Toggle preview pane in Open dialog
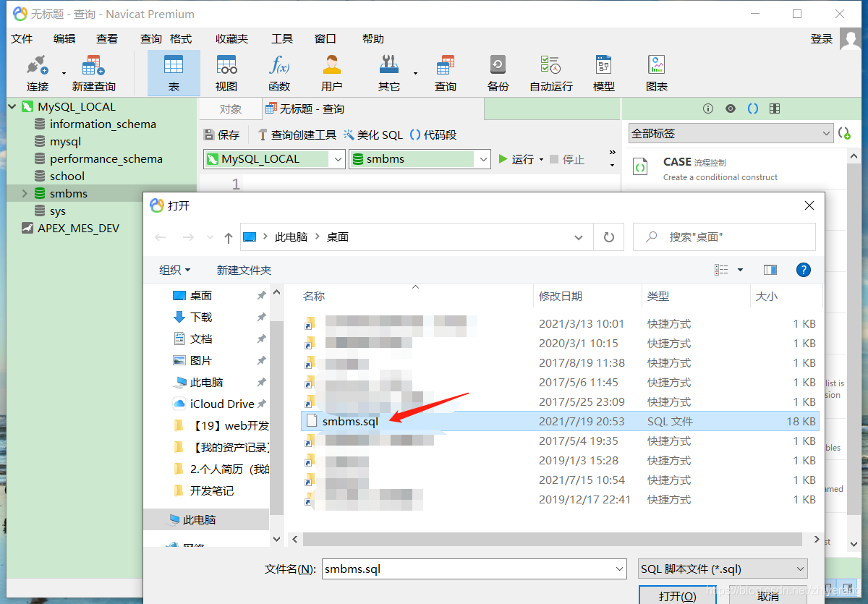868x604 pixels. tap(770, 270)
